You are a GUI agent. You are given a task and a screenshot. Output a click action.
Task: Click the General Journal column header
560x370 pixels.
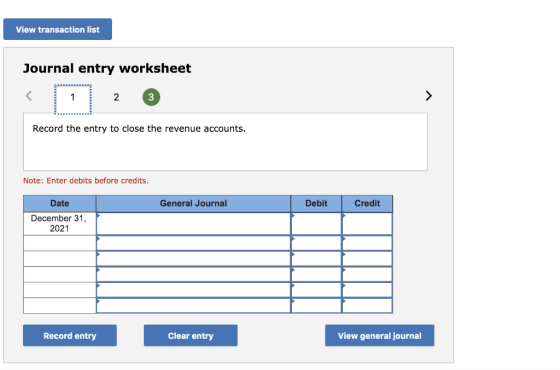pyautogui.click(x=193, y=204)
